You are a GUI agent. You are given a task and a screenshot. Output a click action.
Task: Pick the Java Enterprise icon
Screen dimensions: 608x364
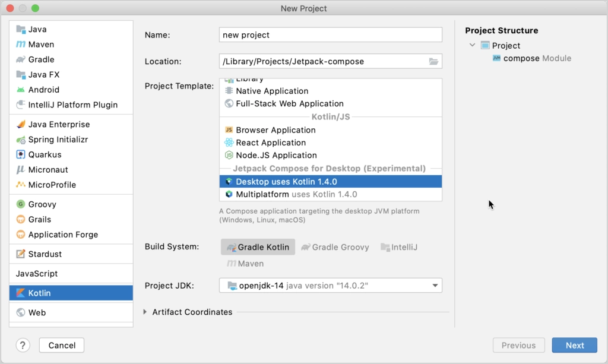click(x=21, y=124)
